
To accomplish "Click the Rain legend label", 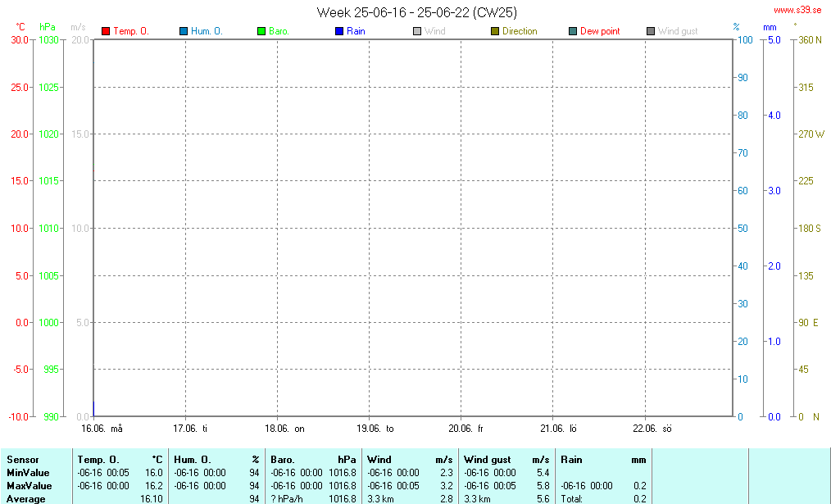I will tap(356, 31).
